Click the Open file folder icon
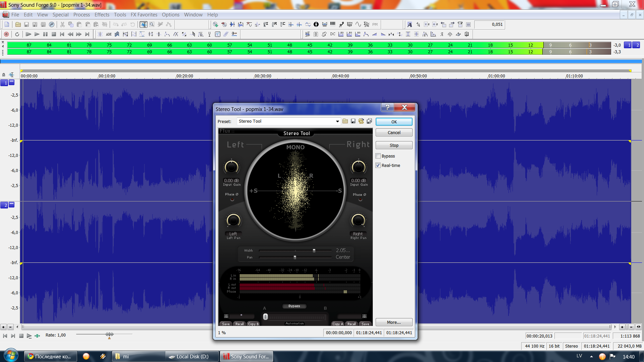This screenshot has width=644, height=362. (x=18, y=24)
